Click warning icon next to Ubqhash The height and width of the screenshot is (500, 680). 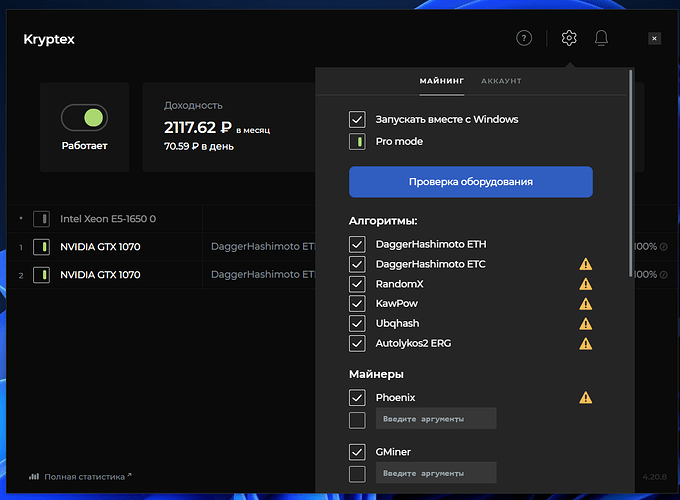(585, 324)
